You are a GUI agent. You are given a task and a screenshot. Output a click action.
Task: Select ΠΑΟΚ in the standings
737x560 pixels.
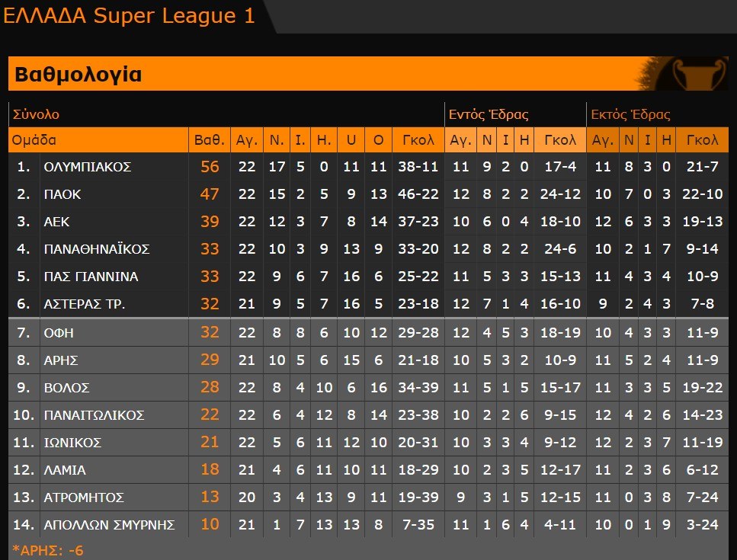(62, 194)
